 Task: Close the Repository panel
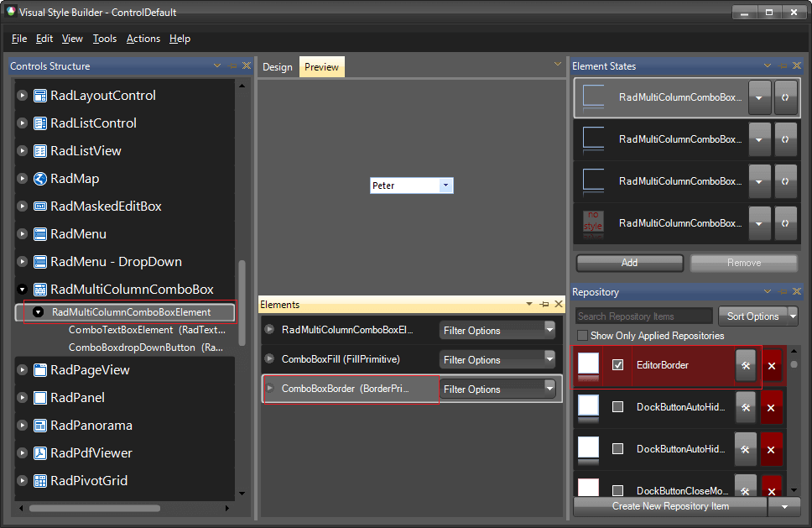point(796,292)
